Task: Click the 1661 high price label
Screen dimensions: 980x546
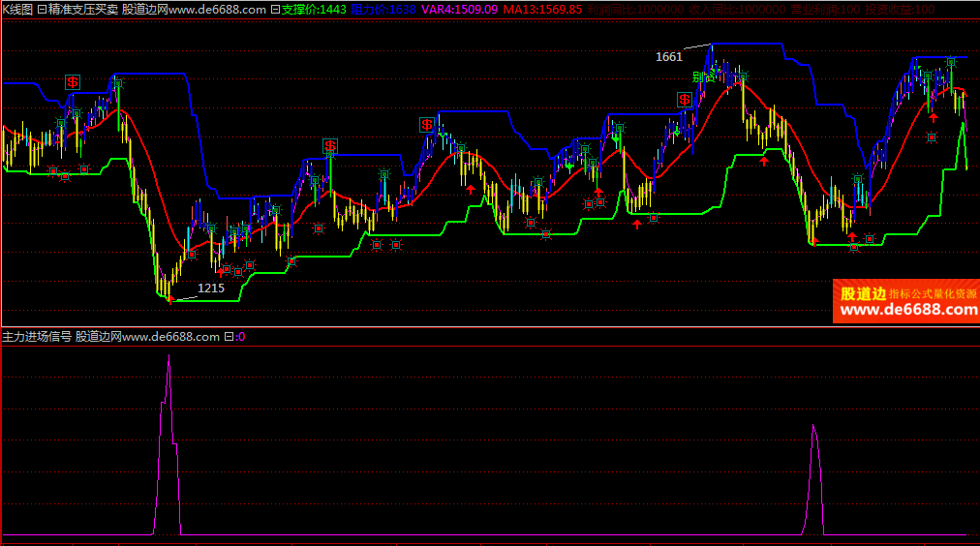Action: pyautogui.click(x=669, y=56)
